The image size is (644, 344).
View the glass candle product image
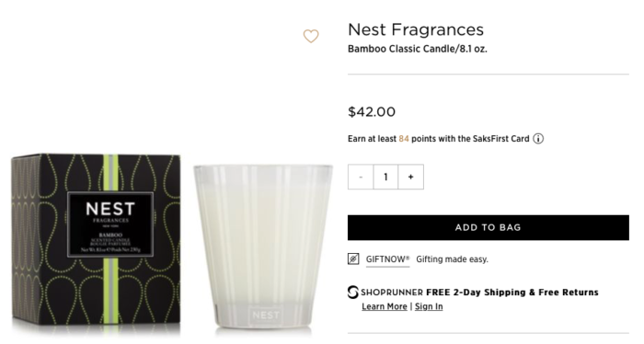click(x=263, y=247)
